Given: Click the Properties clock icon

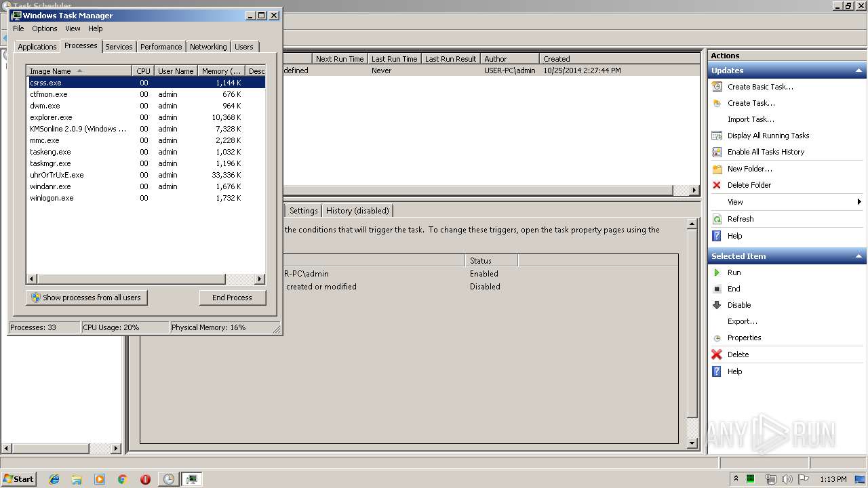Looking at the screenshot, I should point(717,338).
